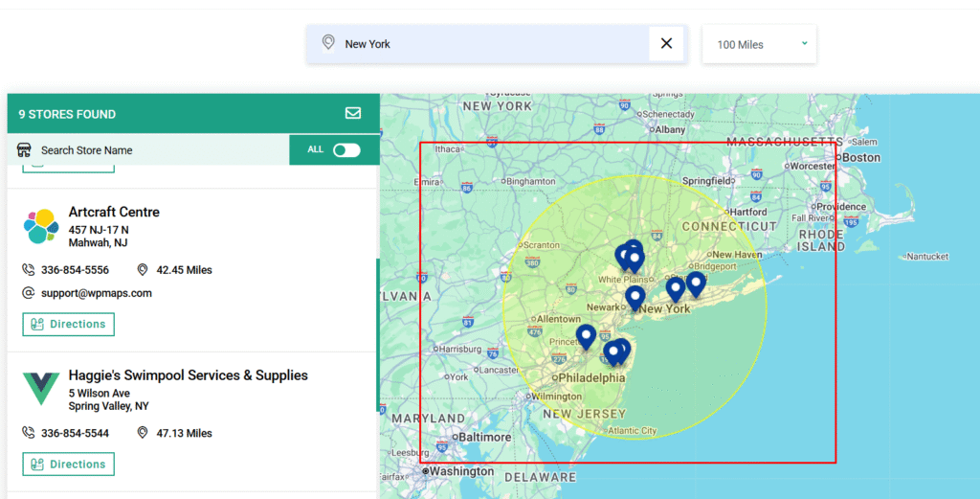Select the map marker near Princeton
The height and width of the screenshot is (499, 980).
(x=586, y=336)
